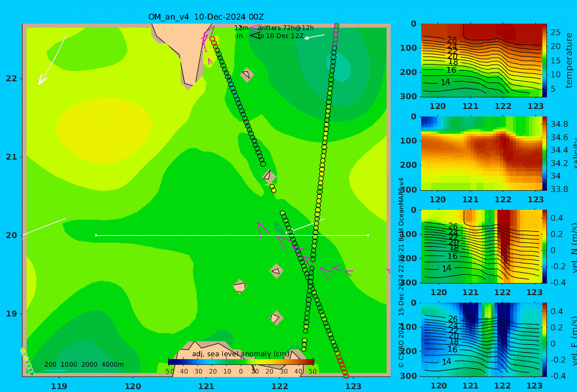Click the '0.4' tick on vel. E colorbar
The image size is (577, 392).
(556, 311)
